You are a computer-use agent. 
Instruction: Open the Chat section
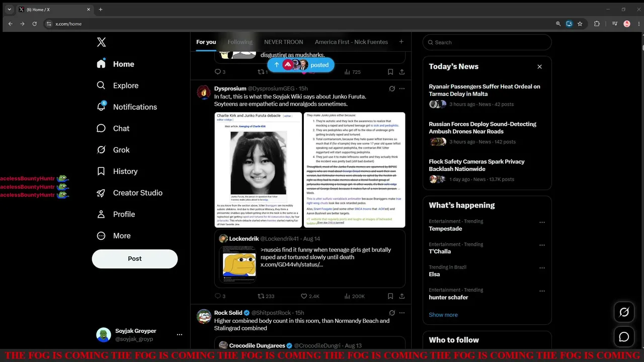point(113,128)
